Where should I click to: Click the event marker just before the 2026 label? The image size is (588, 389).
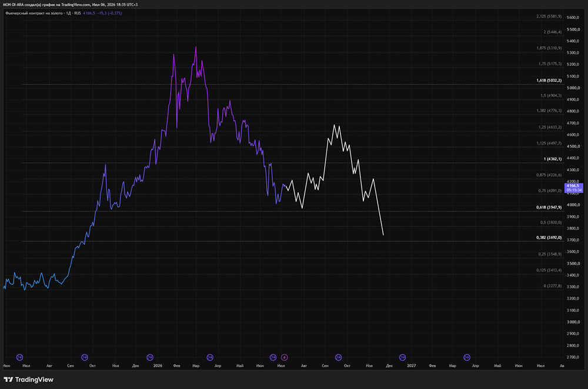coord(150,357)
